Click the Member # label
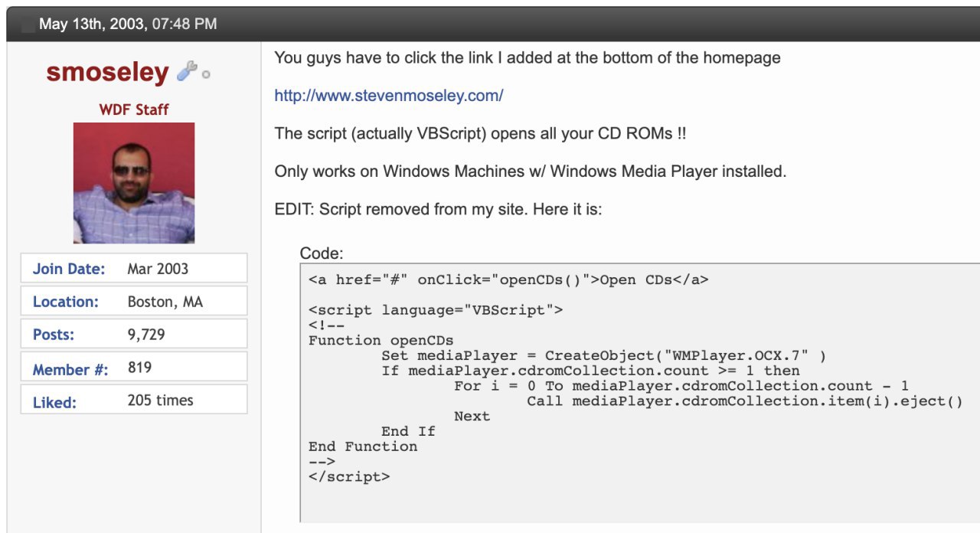 coord(70,369)
